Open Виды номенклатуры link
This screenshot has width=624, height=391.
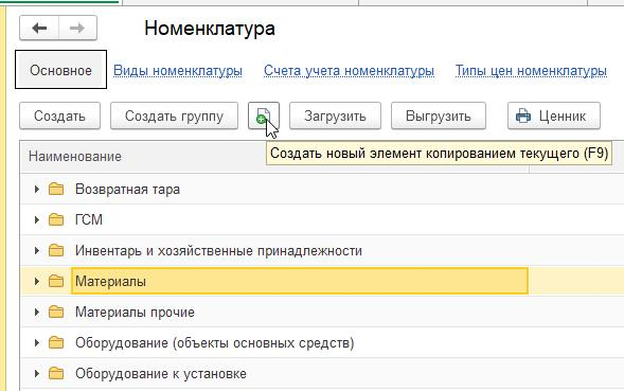pyautogui.click(x=178, y=71)
